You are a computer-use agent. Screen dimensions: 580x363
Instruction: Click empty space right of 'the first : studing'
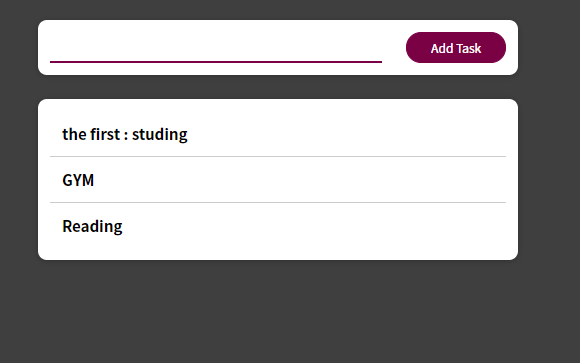point(346,134)
